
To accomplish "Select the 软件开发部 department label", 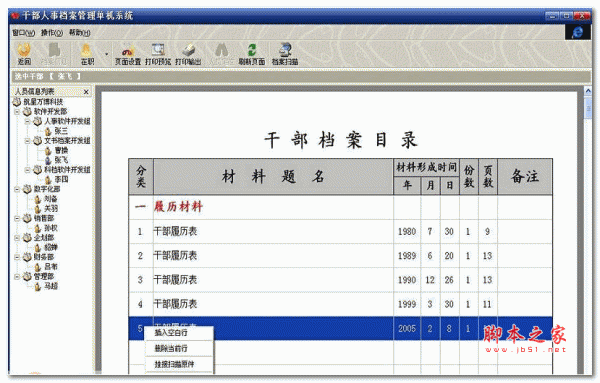I will point(50,112).
